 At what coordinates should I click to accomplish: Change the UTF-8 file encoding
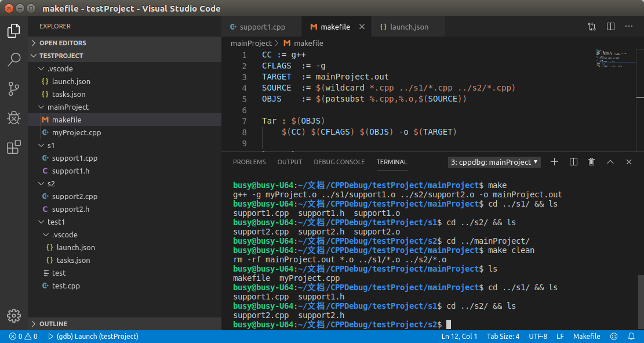(537, 337)
